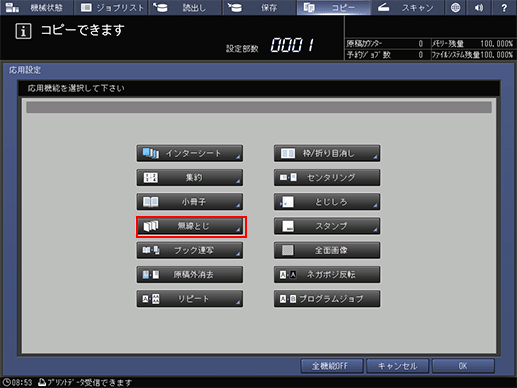Select the とじしろ margin function
Screen dimensions: 517x388
click(327, 202)
